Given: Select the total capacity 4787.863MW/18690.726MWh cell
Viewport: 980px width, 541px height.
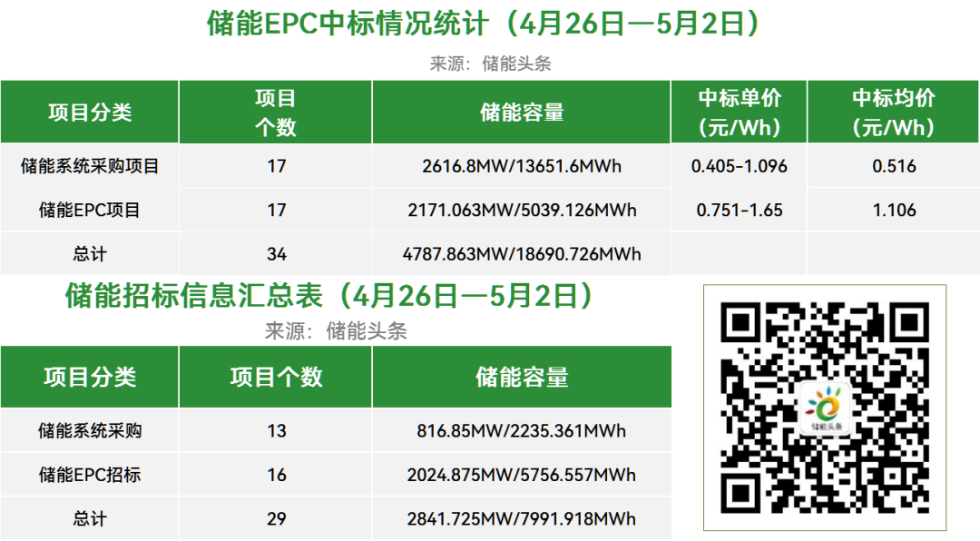Looking at the screenshot, I should (522, 254).
